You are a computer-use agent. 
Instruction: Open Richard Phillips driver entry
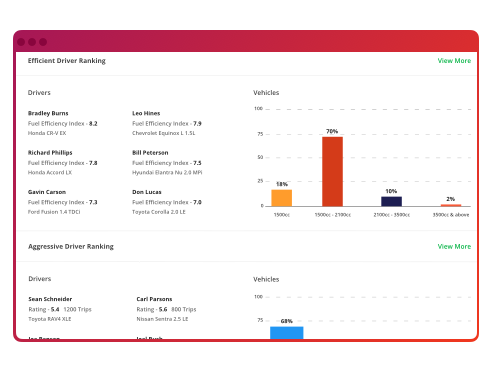[50, 153]
